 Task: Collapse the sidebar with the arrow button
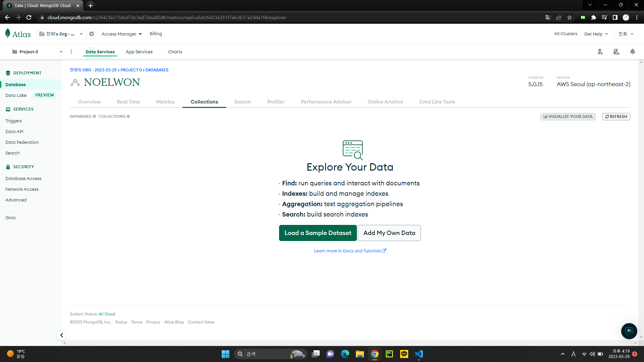tap(62, 335)
